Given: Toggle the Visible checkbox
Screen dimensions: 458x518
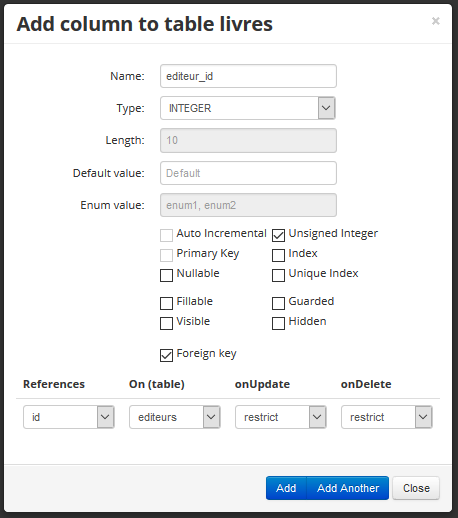Looking at the screenshot, I should pos(166,323).
